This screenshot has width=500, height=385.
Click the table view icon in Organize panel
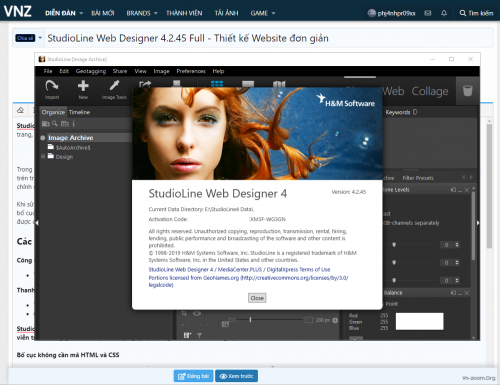click(x=65, y=124)
